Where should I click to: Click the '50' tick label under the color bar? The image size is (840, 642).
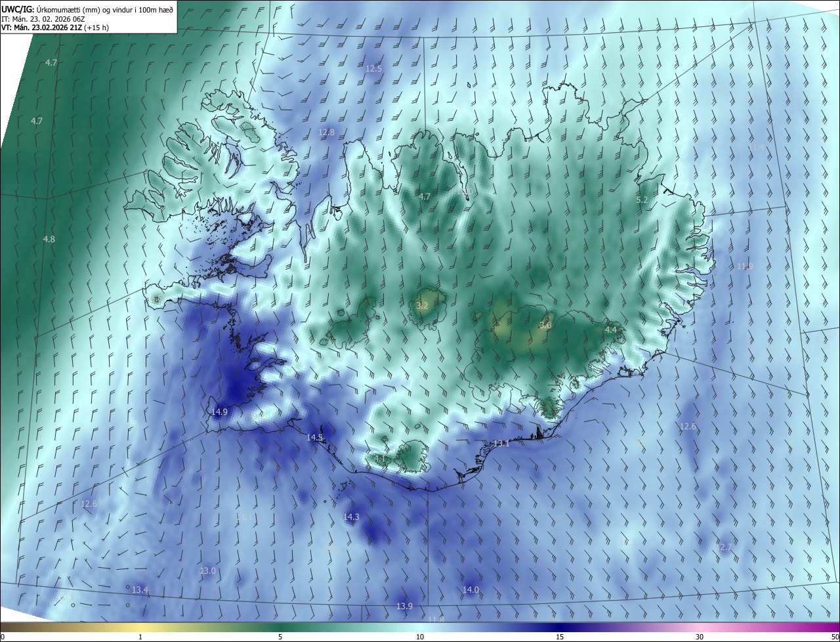coord(835,637)
